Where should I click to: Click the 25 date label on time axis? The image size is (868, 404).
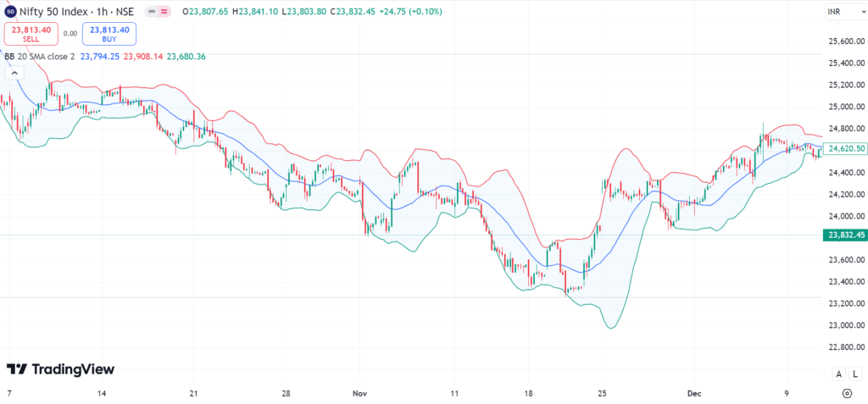(603, 394)
